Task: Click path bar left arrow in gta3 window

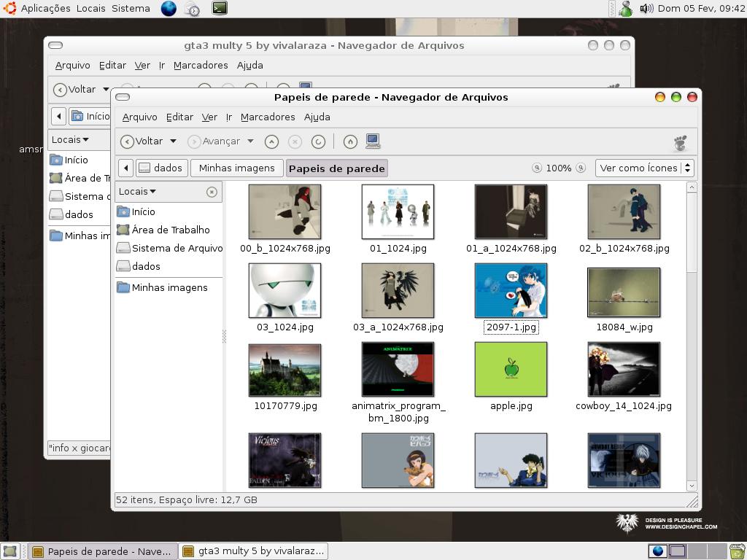Action: (58, 116)
